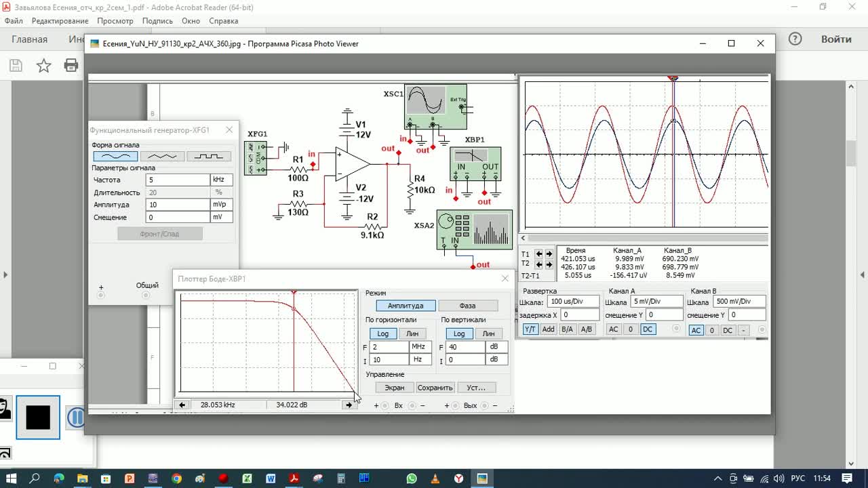Viewport: 868px width, 488px height.
Task: Click the Развертка Шкала 100 us/Div field
Action: click(572, 301)
